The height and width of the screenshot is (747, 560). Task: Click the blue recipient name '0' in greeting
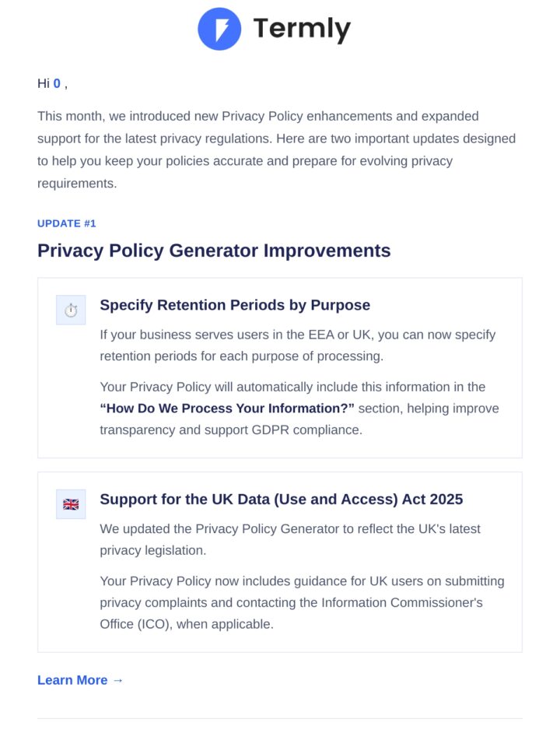pos(57,83)
